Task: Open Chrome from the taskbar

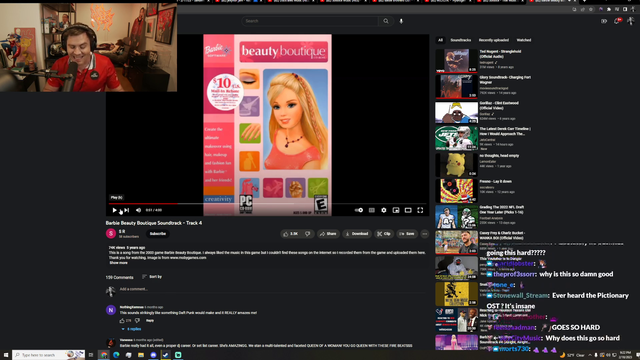Action: (x=104, y=355)
